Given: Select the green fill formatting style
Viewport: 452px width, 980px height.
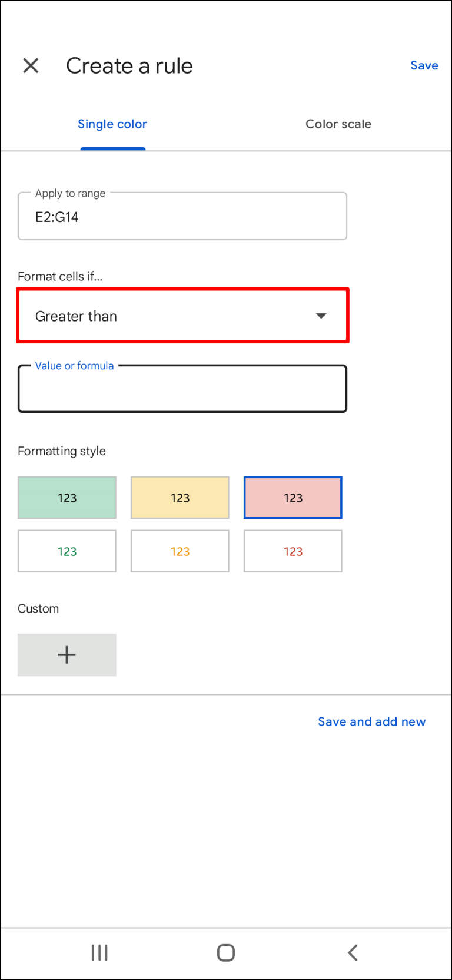Looking at the screenshot, I should tap(67, 497).
